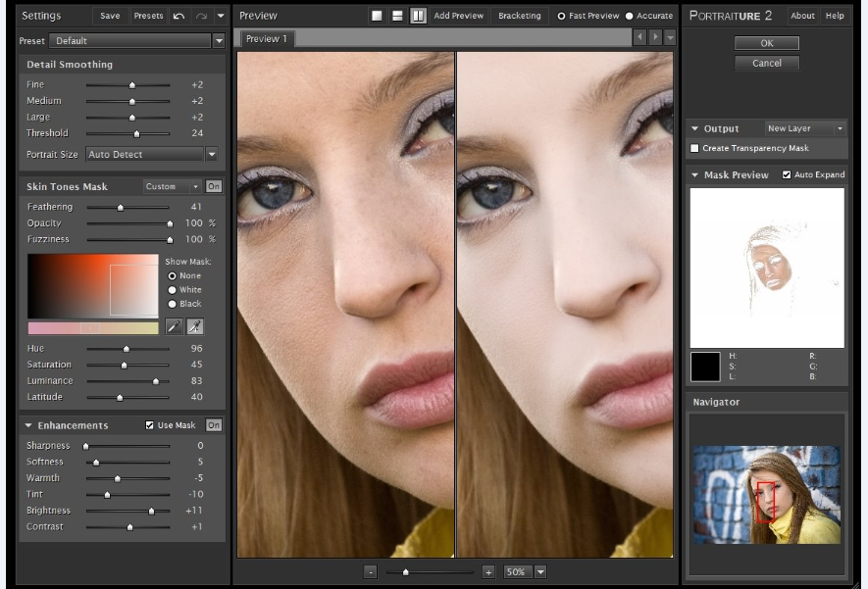Viewport: 868px width, 589px height.
Task: Select Show Mask White option
Action: [173, 290]
